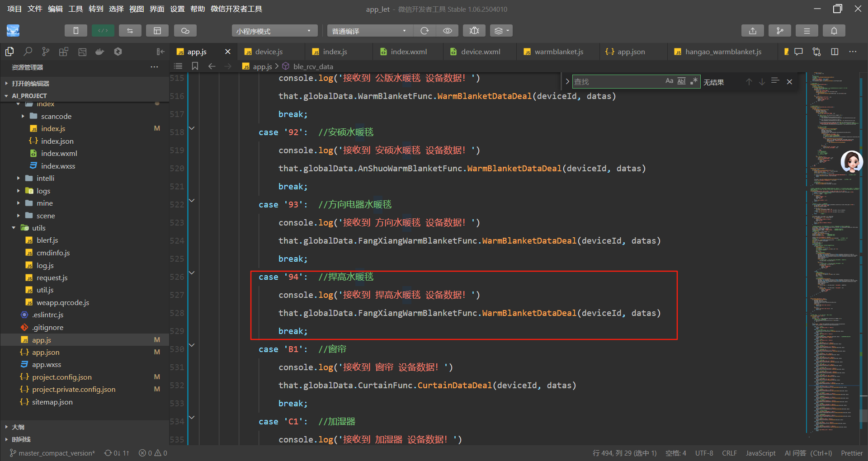Toggle the simulator panel button
Viewport: 868px width, 461px height.
[75, 31]
